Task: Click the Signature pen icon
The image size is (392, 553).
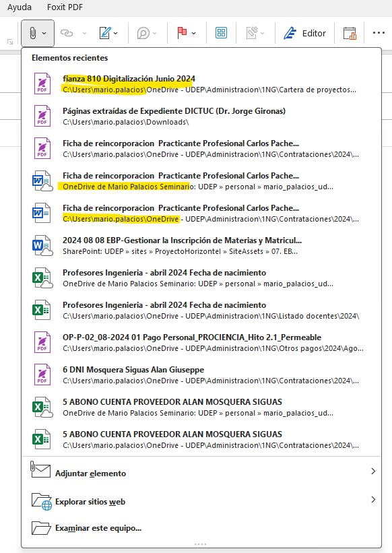Action: [x=105, y=33]
